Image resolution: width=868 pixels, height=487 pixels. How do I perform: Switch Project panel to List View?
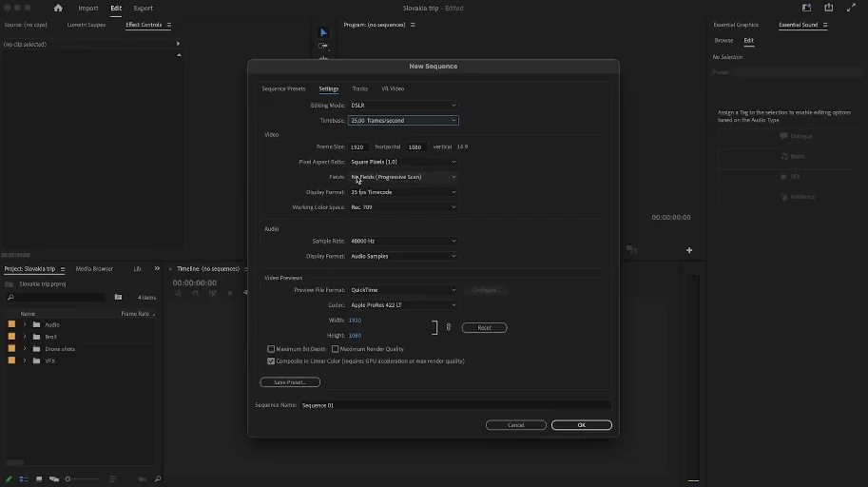pyautogui.click(x=24, y=479)
